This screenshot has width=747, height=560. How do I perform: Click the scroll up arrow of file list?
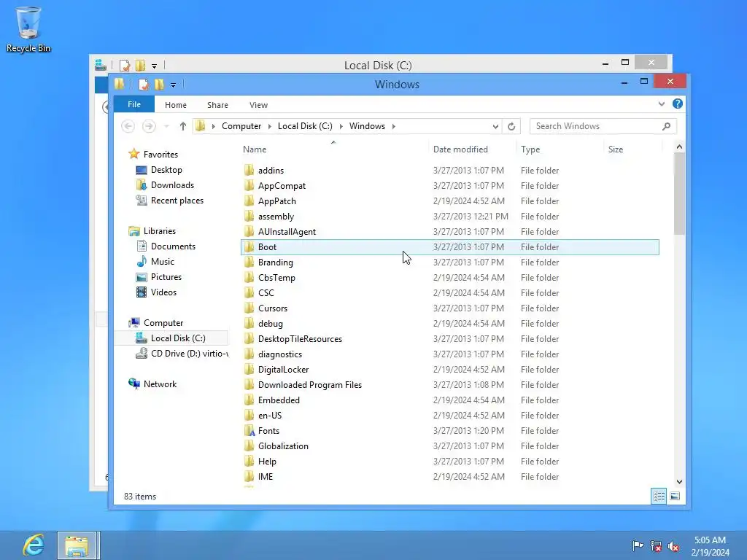[x=679, y=147]
